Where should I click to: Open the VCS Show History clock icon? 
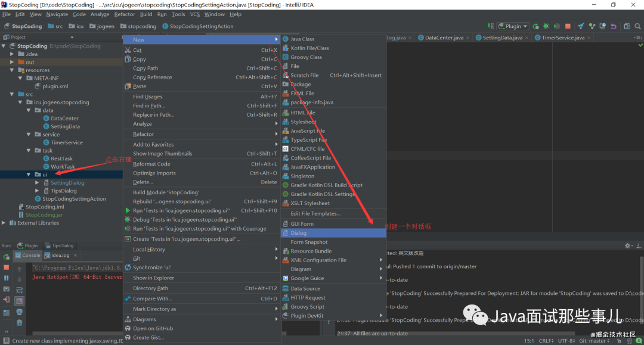pos(602,26)
